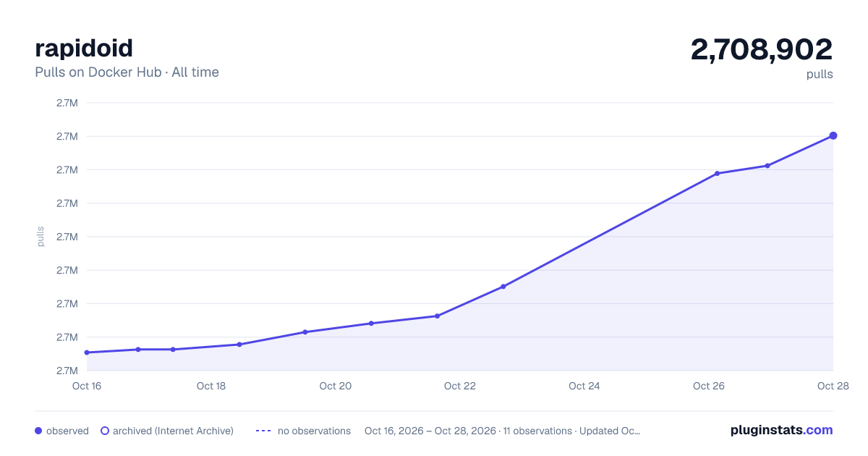Image resolution: width=868 pixels, height=456 pixels.
Task: Click the first data point at Oct 16
Action: coord(87,352)
